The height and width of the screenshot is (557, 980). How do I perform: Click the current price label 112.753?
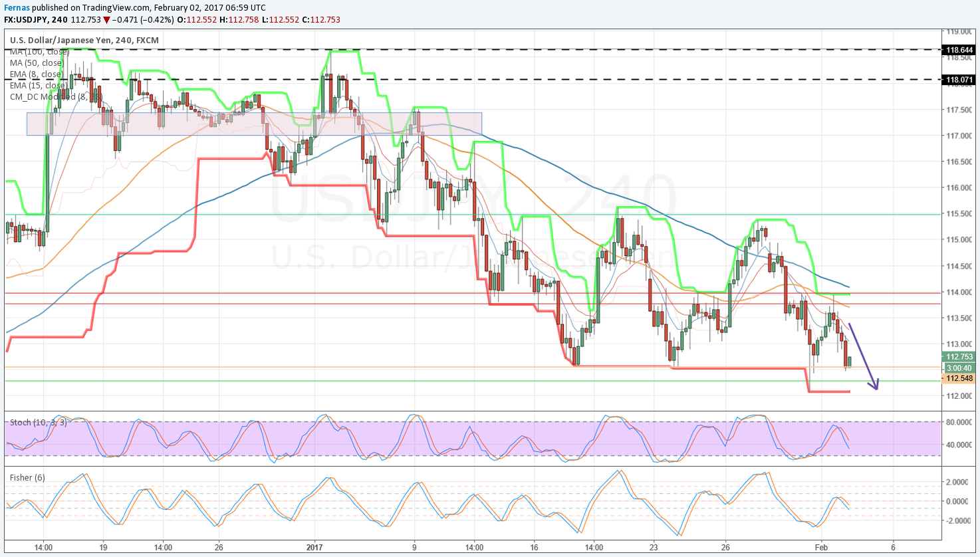(x=959, y=358)
